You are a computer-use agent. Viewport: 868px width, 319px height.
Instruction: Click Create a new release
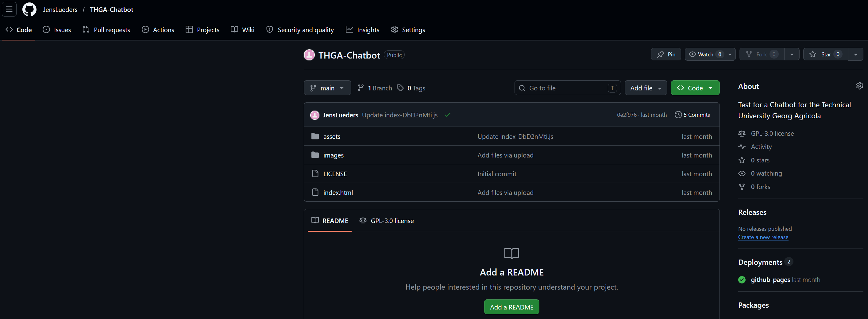[x=763, y=237]
